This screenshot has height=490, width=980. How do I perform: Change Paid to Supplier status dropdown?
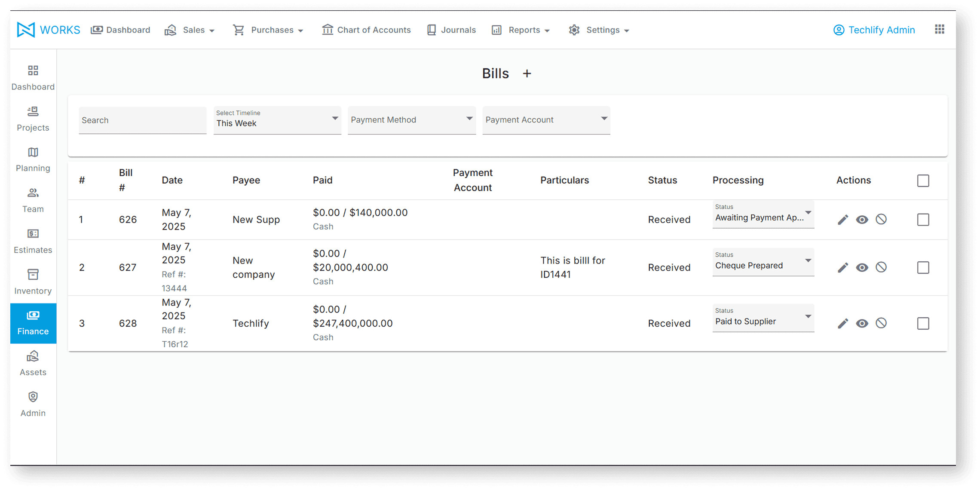tap(763, 318)
